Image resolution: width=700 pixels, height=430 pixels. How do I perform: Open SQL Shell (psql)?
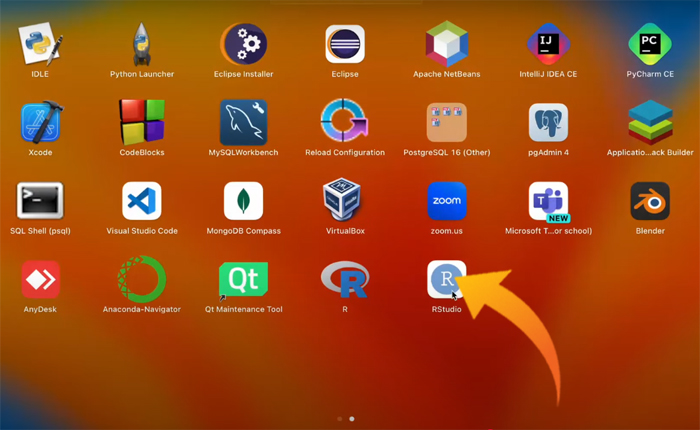tap(40, 201)
